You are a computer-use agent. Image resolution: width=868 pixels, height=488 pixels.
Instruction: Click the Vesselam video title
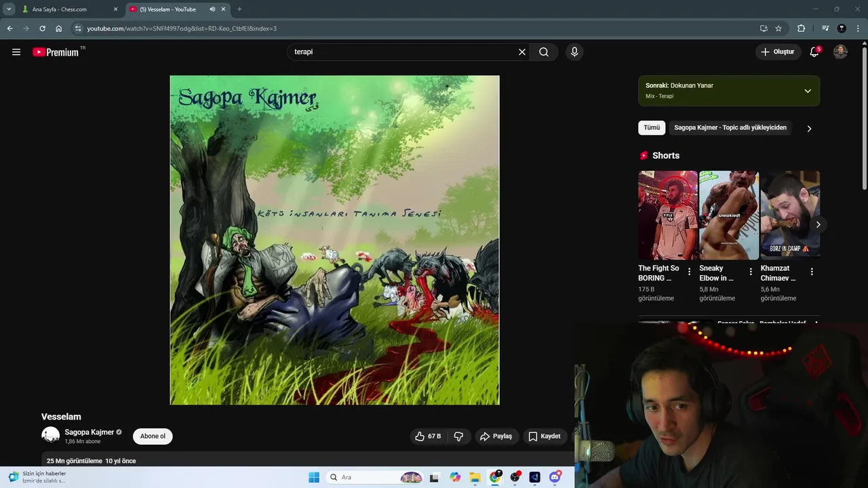coord(61,417)
